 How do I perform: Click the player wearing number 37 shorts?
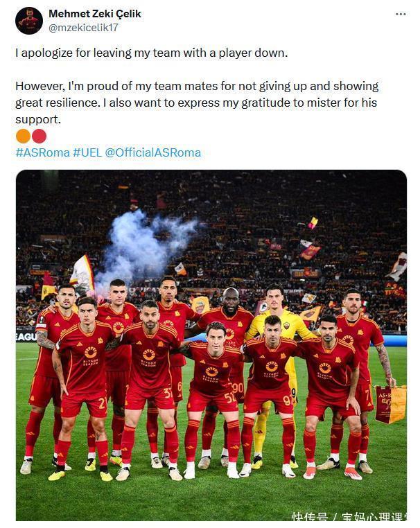point(150,387)
